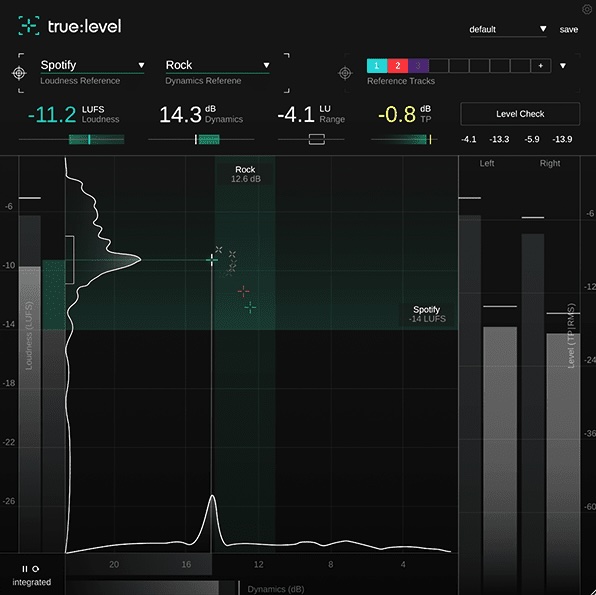Click the green reference crosshair below the red one
The image size is (596, 595).
point(250,307)
